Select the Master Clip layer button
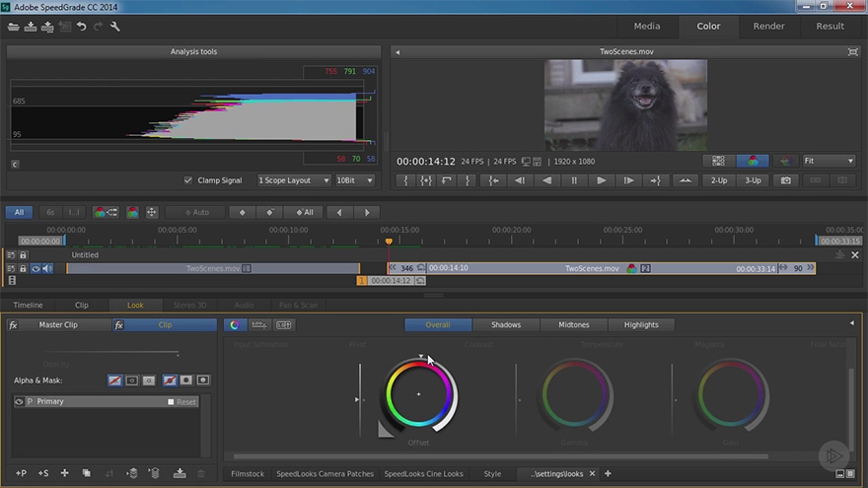This screenshot has height=488, width=868. (58, 324)
